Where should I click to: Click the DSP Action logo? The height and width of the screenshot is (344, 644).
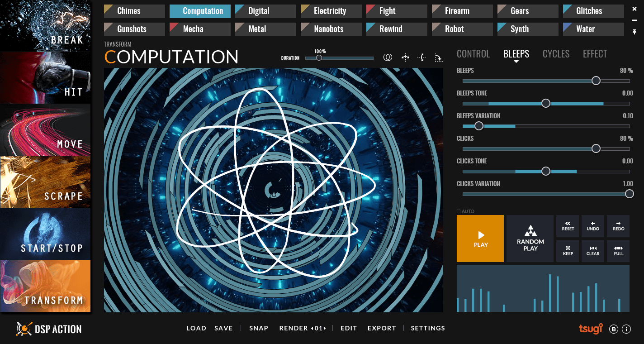[49, 329]
